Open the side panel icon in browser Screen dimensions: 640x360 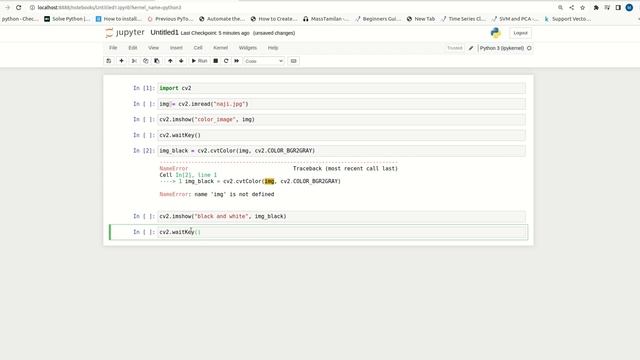[618, 7]
